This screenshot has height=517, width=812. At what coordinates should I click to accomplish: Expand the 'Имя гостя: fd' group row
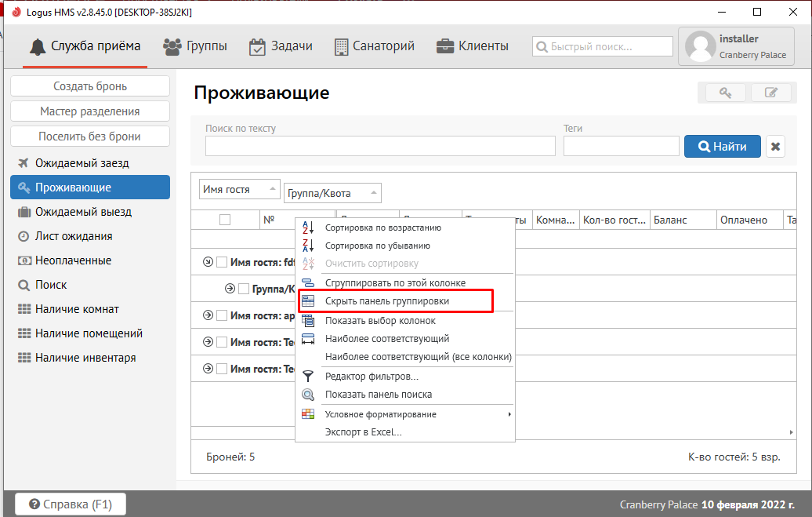208,262
